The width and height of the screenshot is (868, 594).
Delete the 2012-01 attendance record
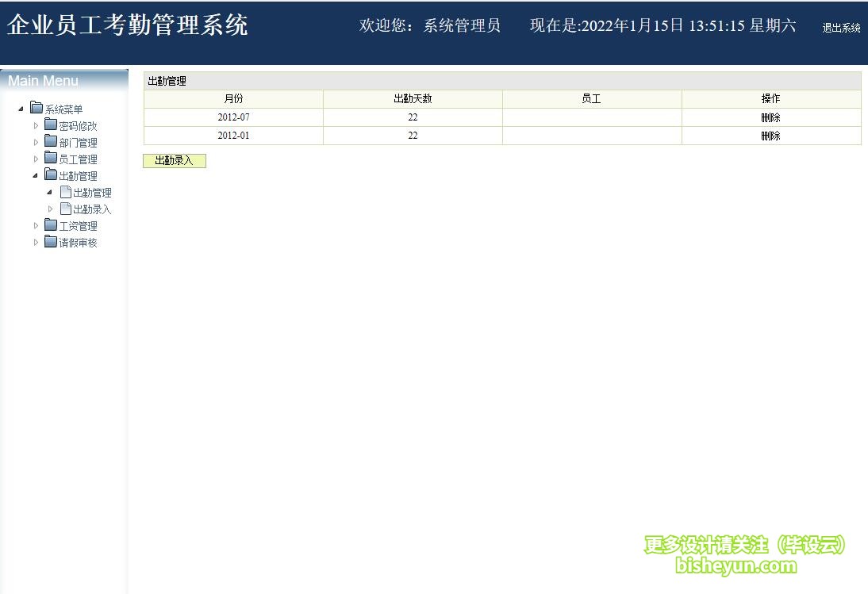[770, 136]
